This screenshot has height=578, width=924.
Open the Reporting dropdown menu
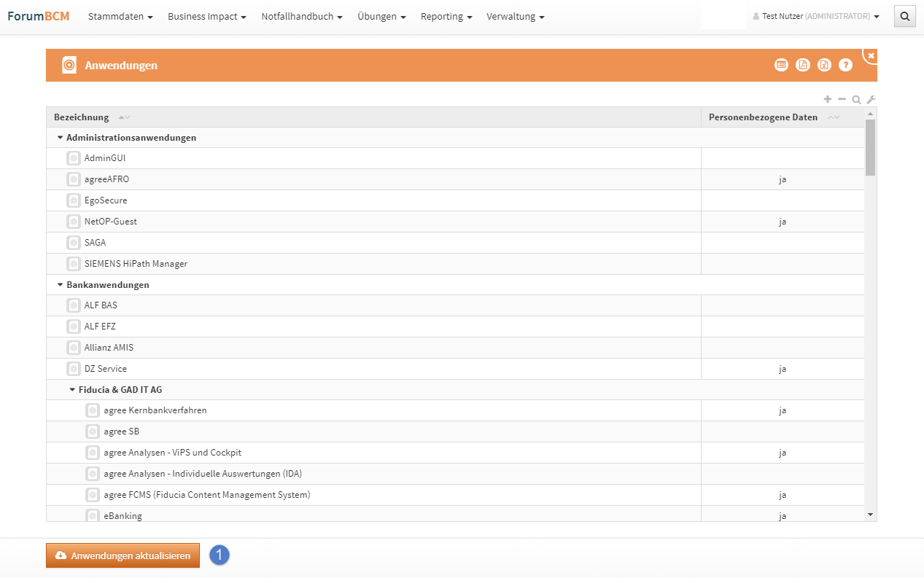(x=446, y=16)
